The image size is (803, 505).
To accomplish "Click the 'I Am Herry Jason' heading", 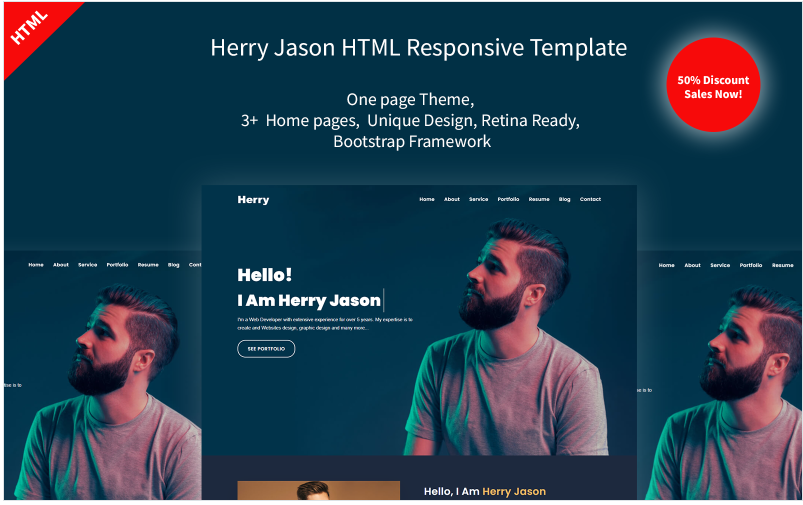I will [x=309, y=301].
